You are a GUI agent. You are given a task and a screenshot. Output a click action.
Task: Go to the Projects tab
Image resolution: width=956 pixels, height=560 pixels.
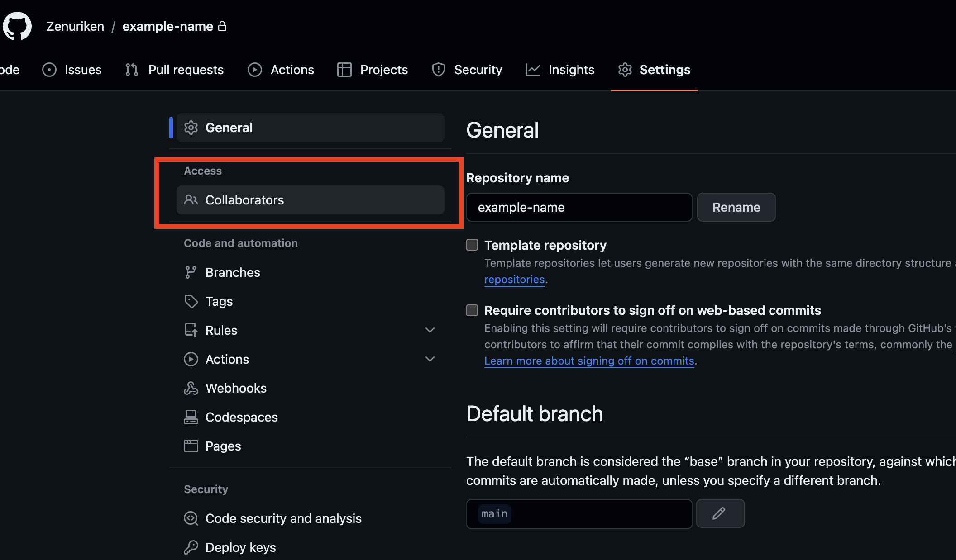373,70
